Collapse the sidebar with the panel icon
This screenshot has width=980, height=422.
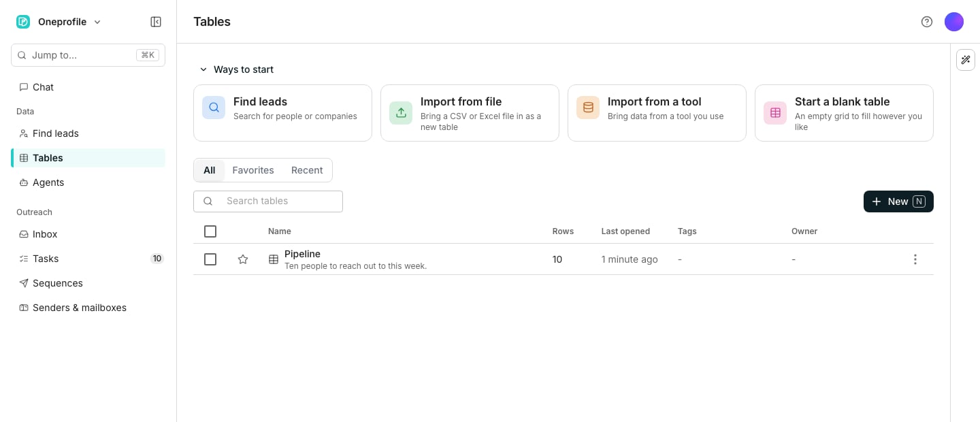(156, 22)
